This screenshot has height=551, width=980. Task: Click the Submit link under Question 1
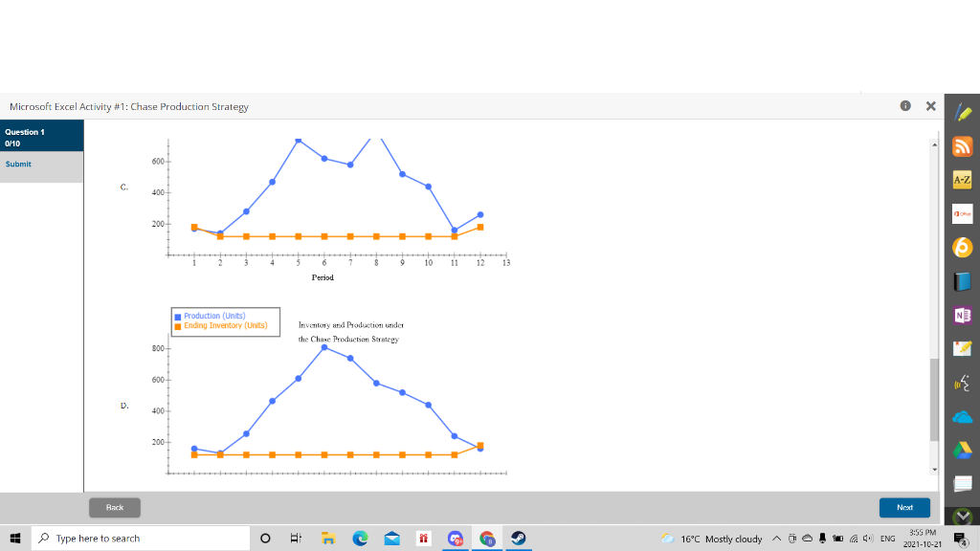[x=16, y=164]
